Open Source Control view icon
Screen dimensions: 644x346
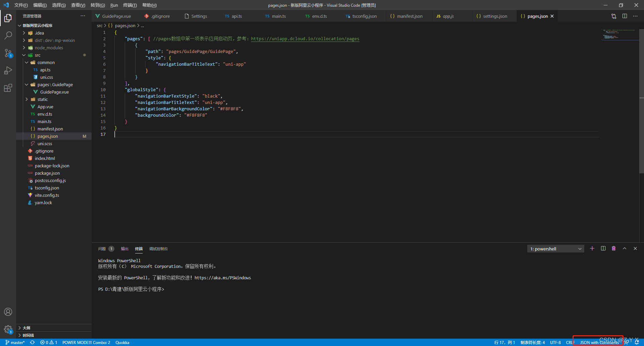[x=8, y=53]
